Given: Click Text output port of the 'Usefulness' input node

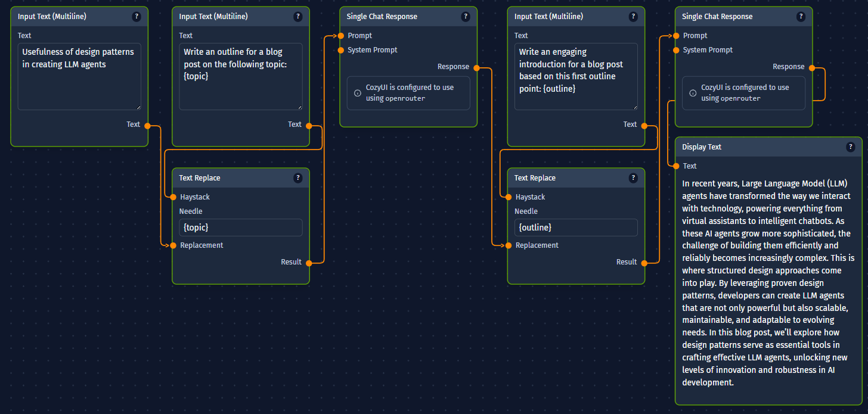Looking at the screenshot, I should (147, 125).
